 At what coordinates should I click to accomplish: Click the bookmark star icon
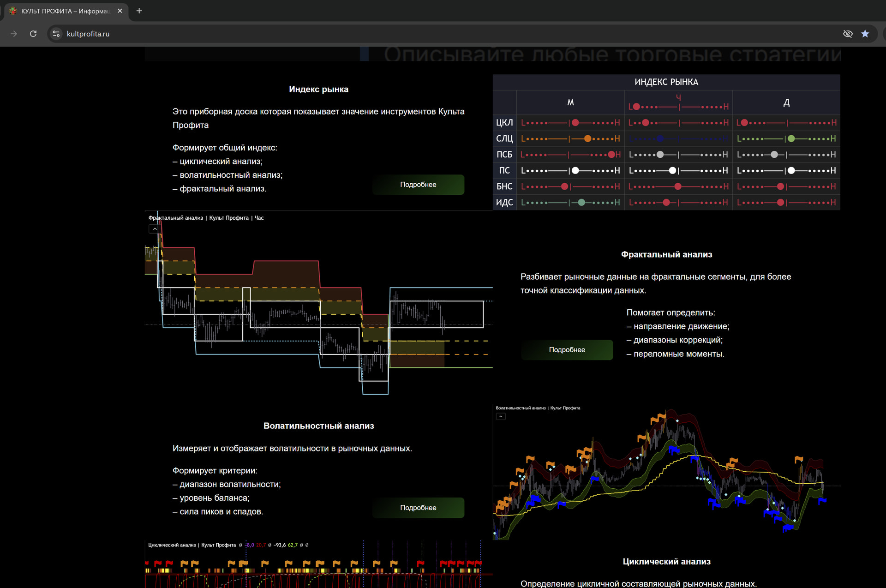(865, 34)
